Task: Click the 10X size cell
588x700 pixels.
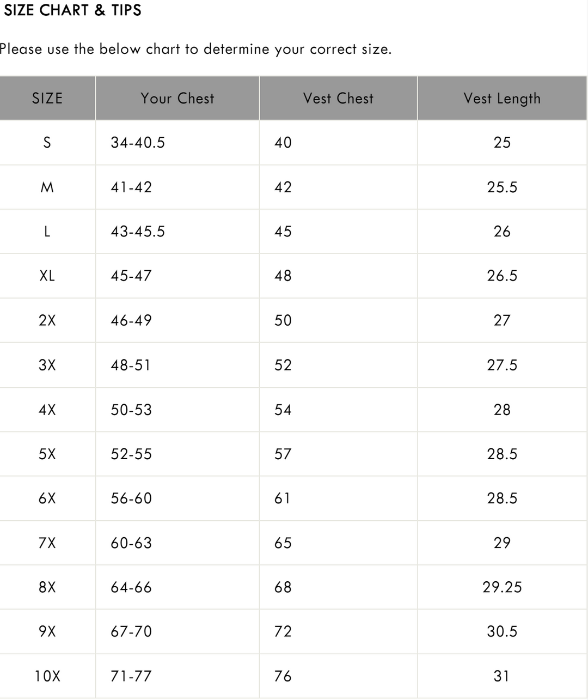Action: tap(47, 677)
